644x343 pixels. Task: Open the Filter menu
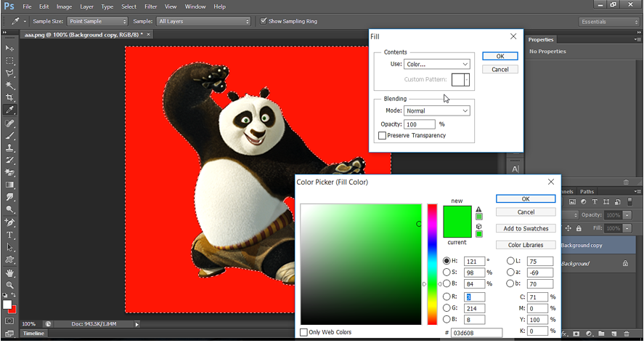point(151,7)
